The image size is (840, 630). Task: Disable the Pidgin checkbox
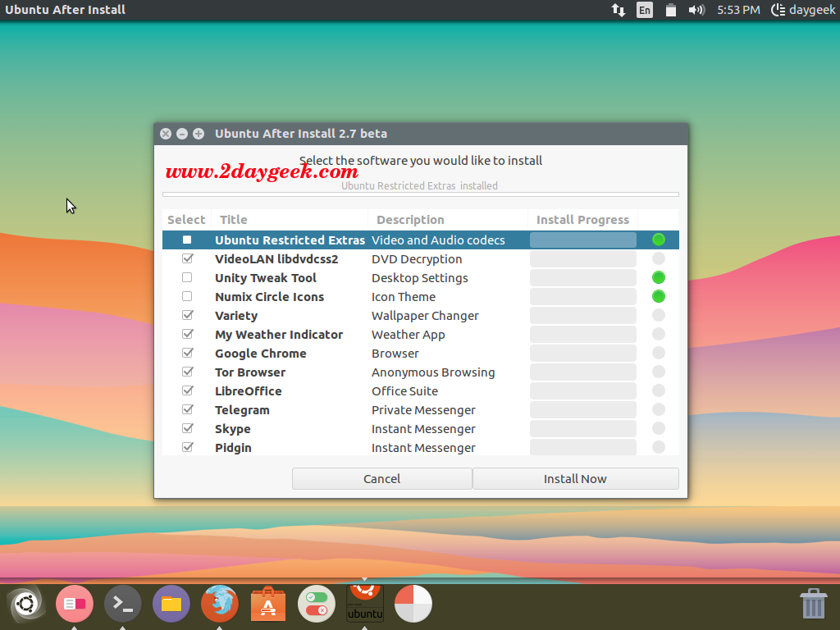point(187,447)
